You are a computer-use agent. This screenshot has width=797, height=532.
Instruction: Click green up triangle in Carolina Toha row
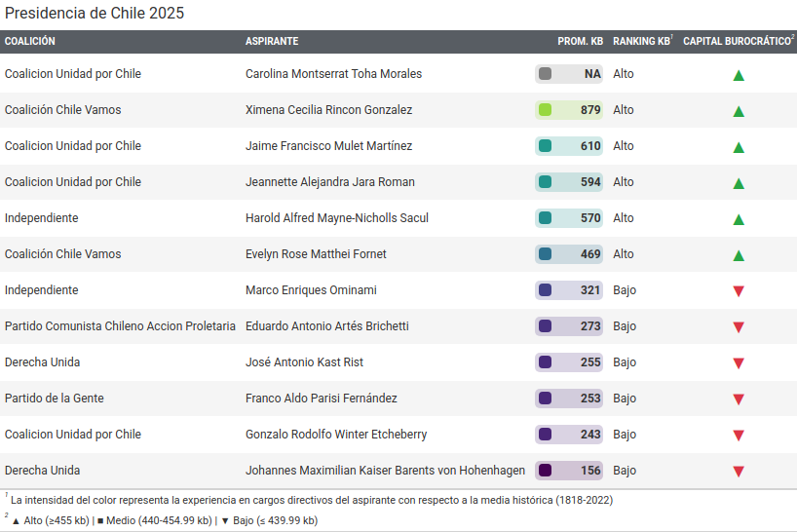(x=739, y=76)
